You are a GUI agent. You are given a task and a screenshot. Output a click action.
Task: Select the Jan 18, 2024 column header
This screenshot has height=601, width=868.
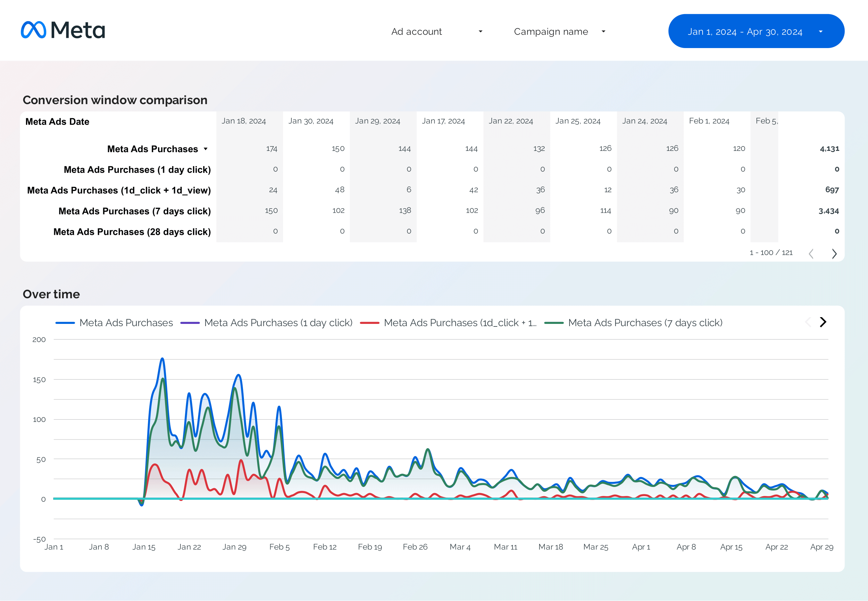tap(244, 121)
